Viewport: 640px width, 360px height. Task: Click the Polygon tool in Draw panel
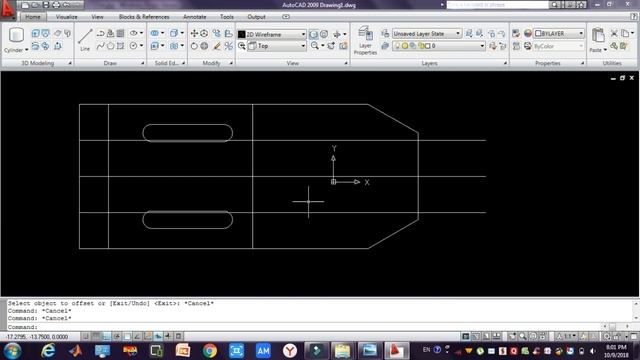110,46
